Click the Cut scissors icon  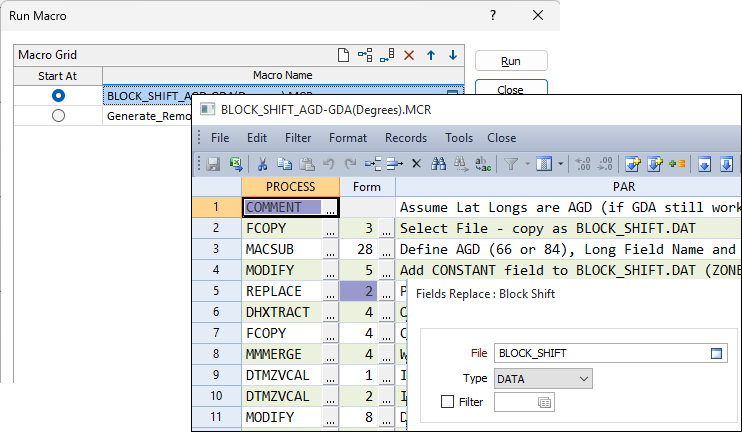click(x=262, y=164)
